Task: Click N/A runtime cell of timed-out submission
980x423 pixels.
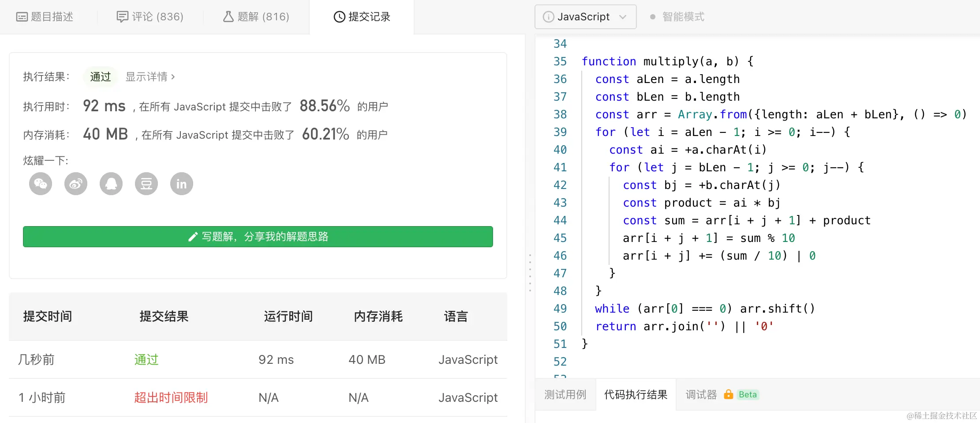Action: pyautogui.click(x=269, y=398)
